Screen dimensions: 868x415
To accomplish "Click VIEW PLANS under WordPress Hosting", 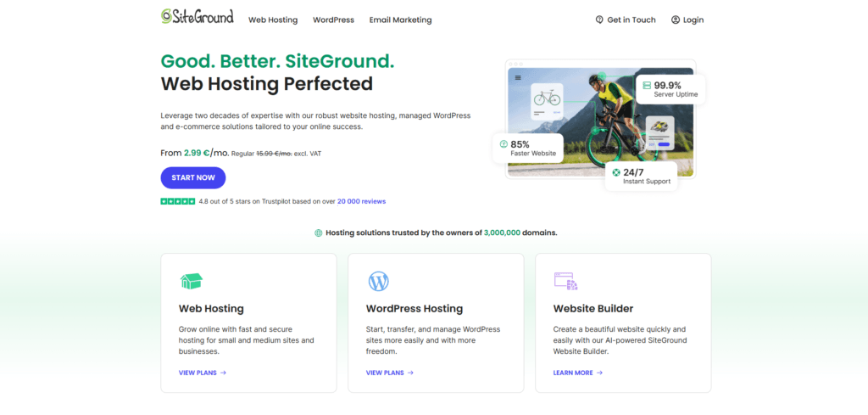I will click(x=389, y=373).
